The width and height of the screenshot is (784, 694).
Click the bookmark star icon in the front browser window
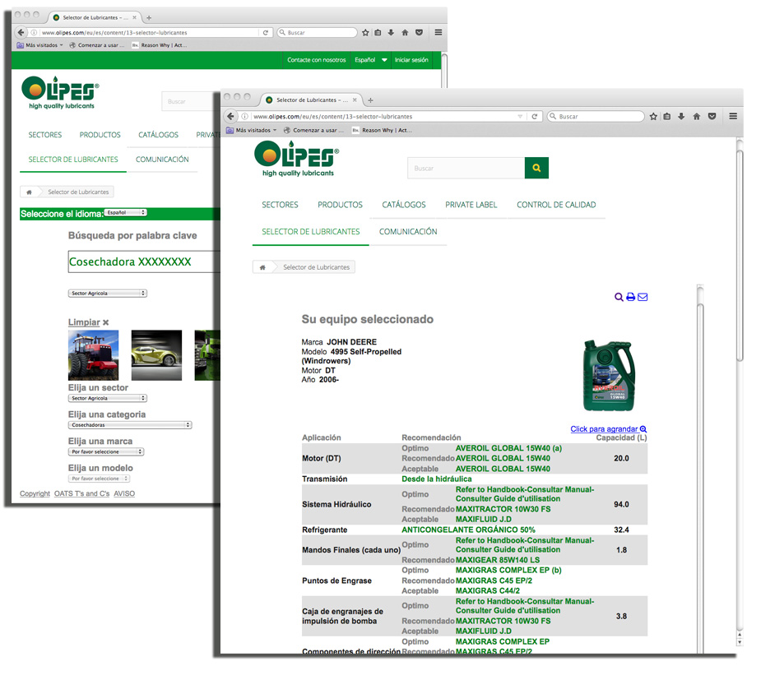coord(653,117)
